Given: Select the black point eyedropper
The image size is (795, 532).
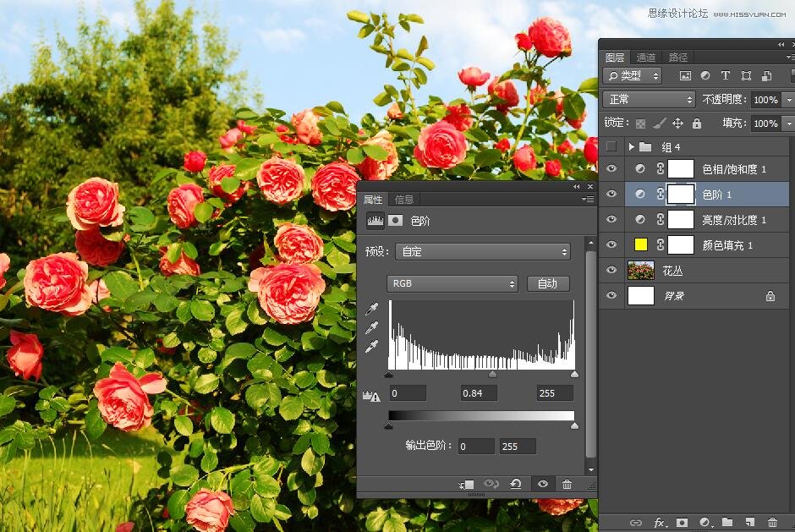Looking at the screenshot, I should (x=371, y=309).
